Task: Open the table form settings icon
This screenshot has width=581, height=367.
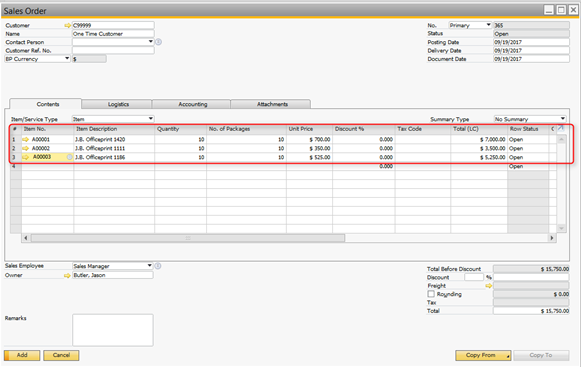Action: (x=561, y=129)
